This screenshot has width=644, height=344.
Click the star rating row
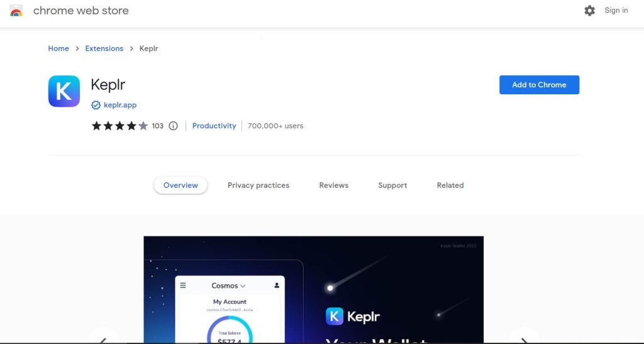119,126
